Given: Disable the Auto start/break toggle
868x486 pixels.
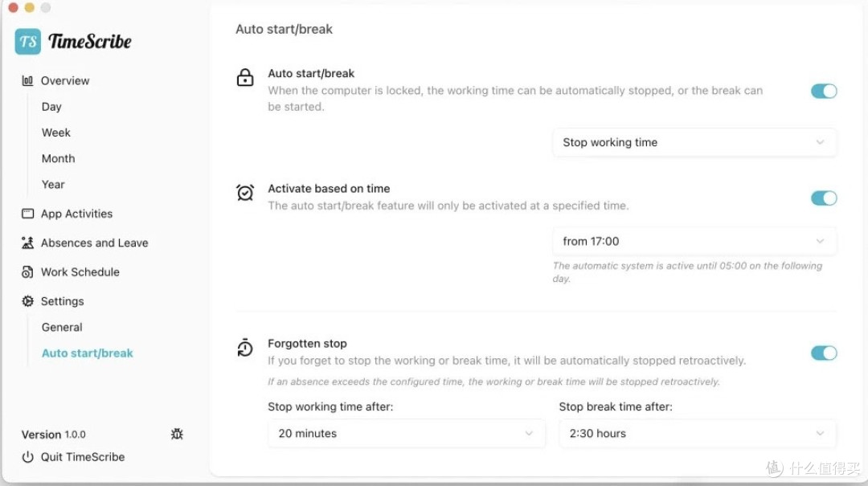Looking at the screenshot, I should [x=823, y=91].
